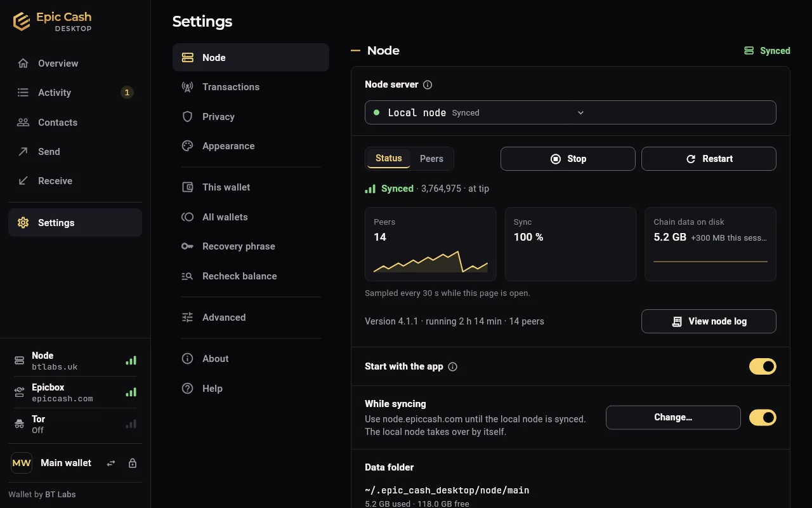Screen dimensions: 812x508
Task: Click the Tor Off status row
Action: point(75,424)
